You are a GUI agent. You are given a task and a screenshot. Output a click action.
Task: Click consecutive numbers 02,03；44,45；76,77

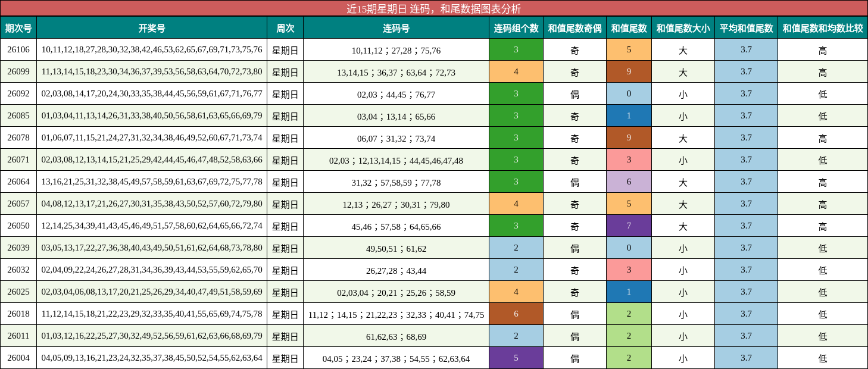[396, 93]
